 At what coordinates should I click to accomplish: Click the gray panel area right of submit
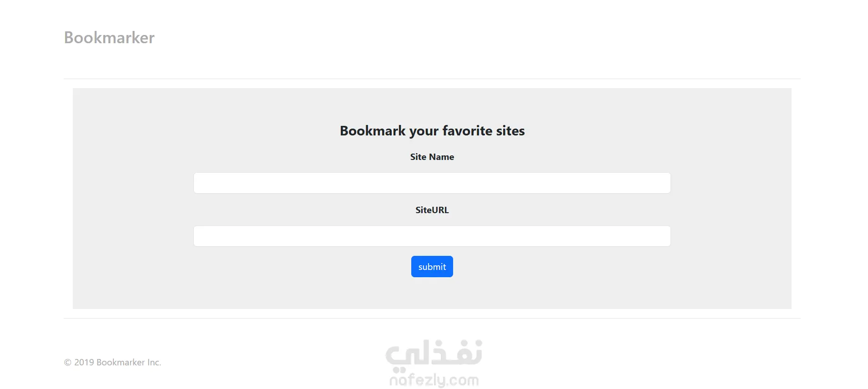[591, 267]
